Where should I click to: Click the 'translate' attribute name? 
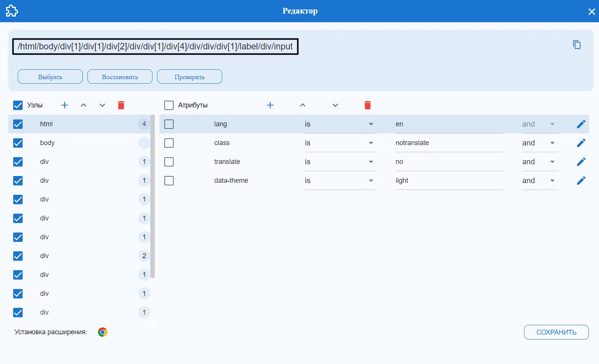click(x=227, y=162)
